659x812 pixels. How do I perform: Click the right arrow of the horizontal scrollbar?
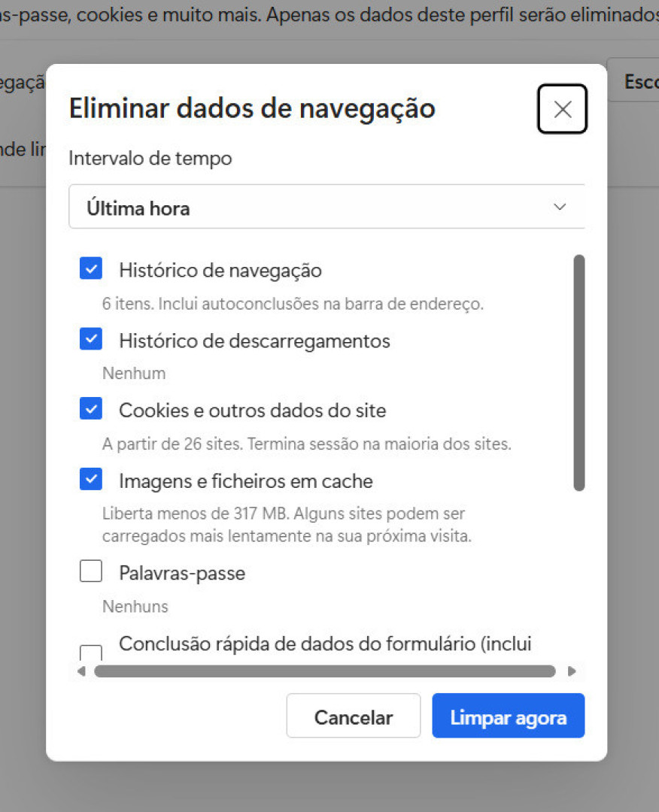click(x=572, y=671)
